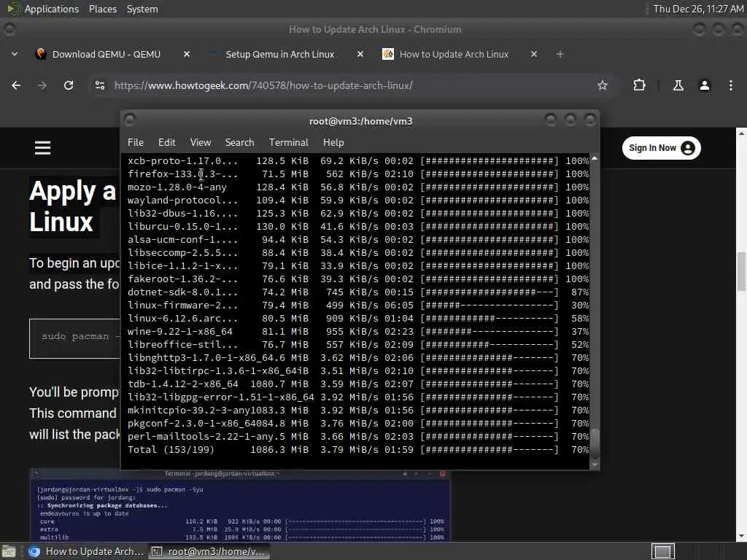Image resolution: width=747 pixels, height=560 pixels.
Task: Open the Places menu in top panel
Action: pos(102,9)
